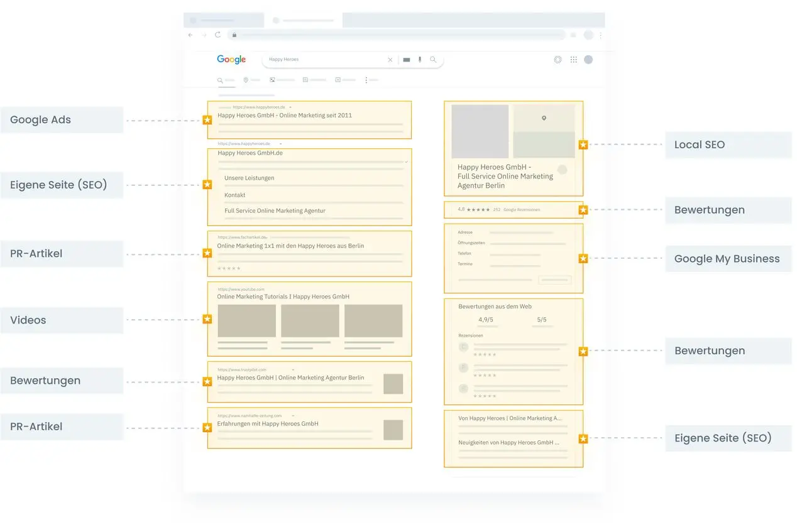Screen dimensions: 802x532
Task: Start a voice search with the microphone icon
Action: click(419, 59)
